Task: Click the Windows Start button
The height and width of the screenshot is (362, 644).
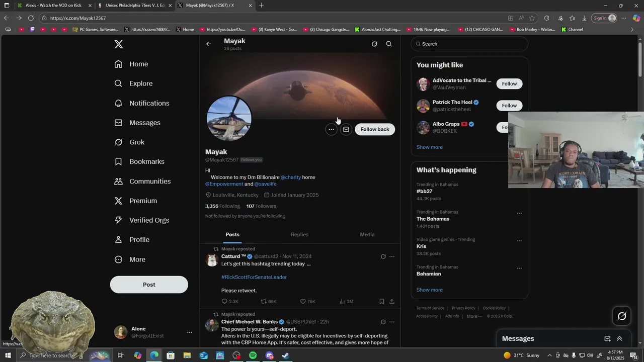Action: coord(7,355)
